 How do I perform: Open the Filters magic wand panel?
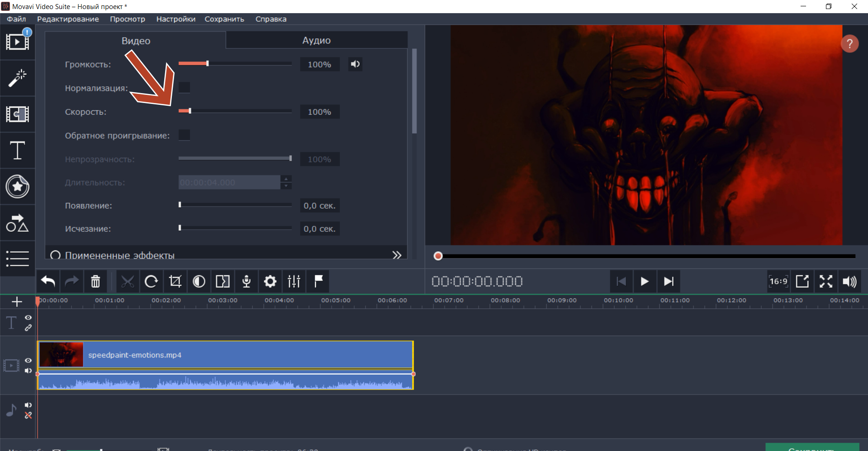tap(17, 78)
